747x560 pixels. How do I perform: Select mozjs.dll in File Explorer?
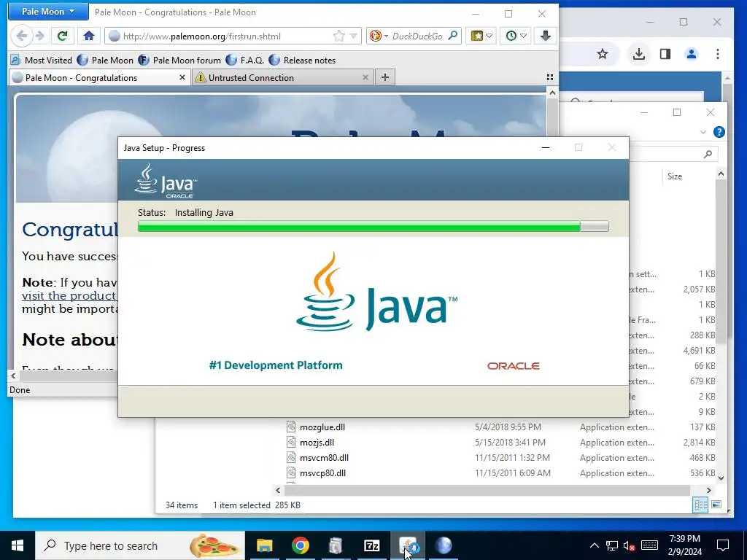point(317,443)
